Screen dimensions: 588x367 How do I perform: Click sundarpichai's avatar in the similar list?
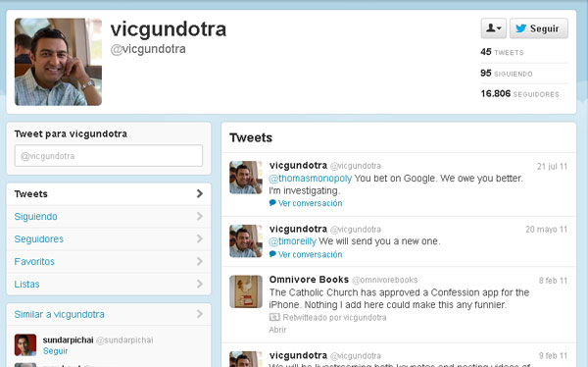(x=25, y=344)
